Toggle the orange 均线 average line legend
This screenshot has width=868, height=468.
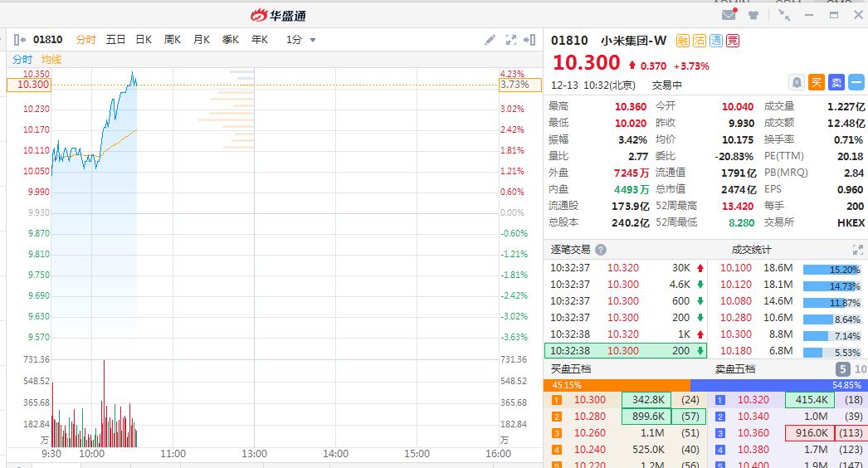[x=51, y=59]
